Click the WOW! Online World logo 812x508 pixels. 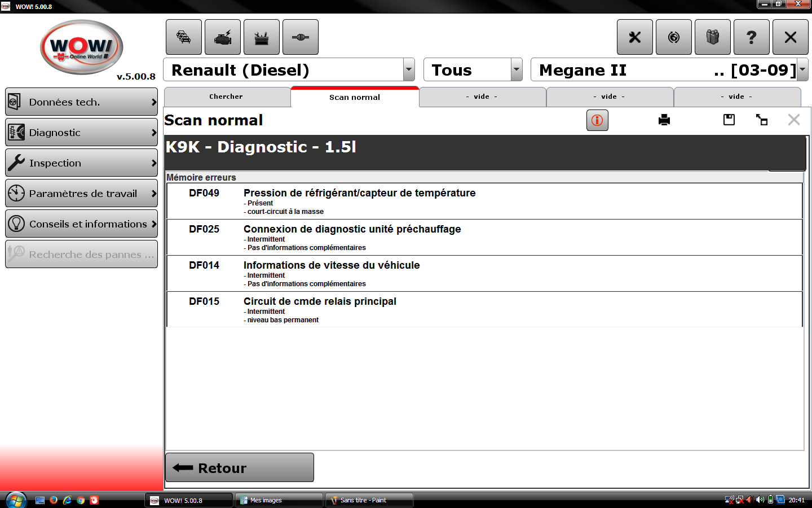coord(82,47)
